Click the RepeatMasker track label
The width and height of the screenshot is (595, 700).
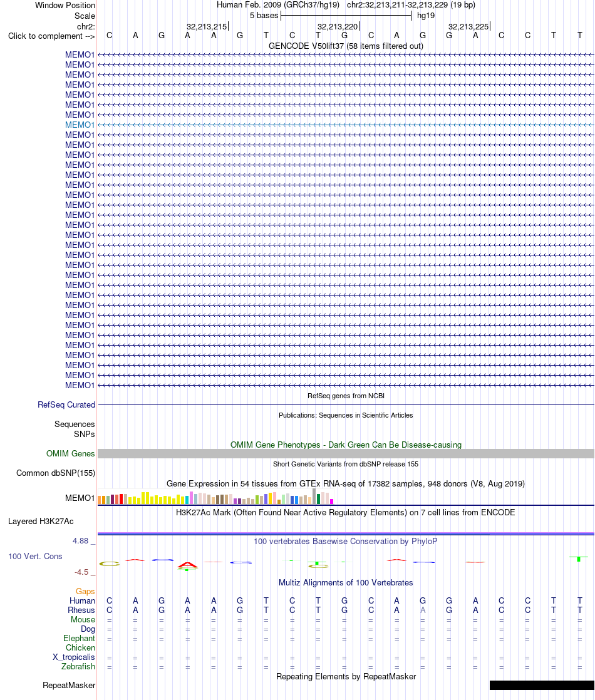coord(69,686)
